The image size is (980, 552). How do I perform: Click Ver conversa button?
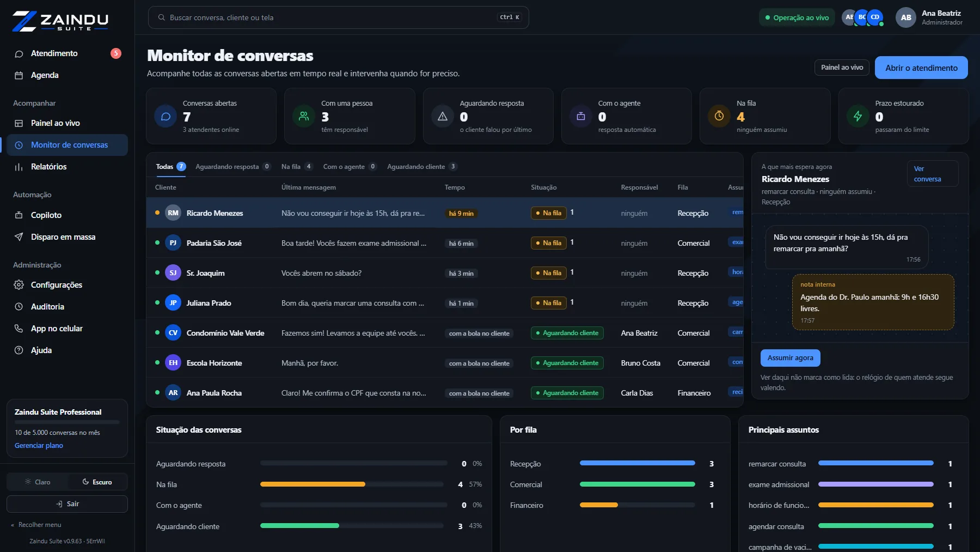point(932,174)
